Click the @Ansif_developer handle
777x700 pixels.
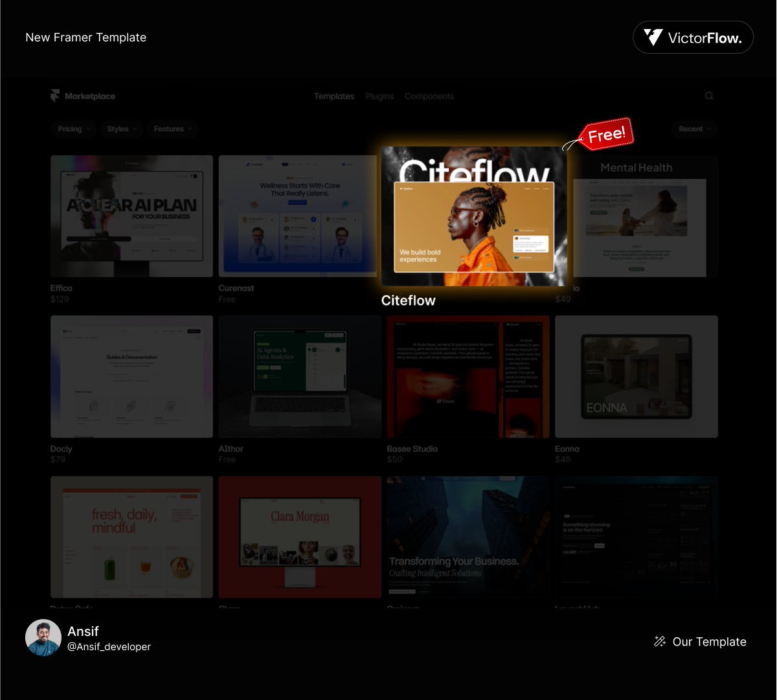pos(109,647)
